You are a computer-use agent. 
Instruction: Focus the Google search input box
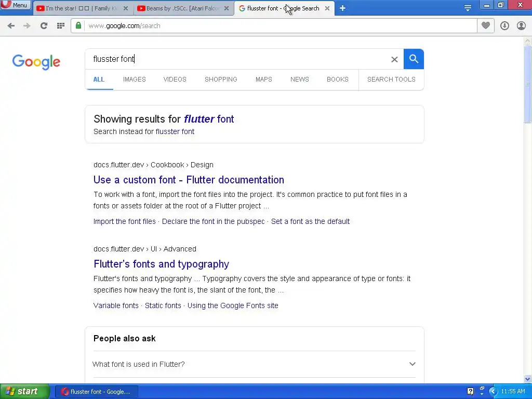click(237, 59)
